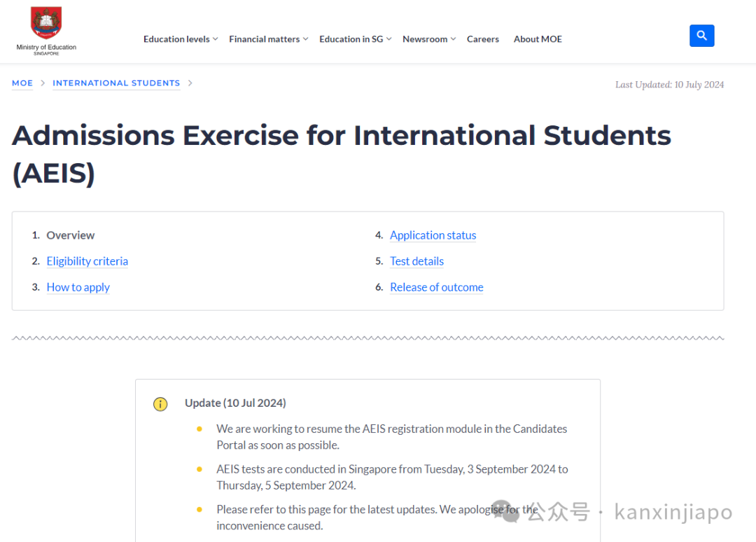Image resolution: width=756 pixels, height=542 pixels.
Task: Follow the International Students breadcrumb link
Action: [116, 83]
